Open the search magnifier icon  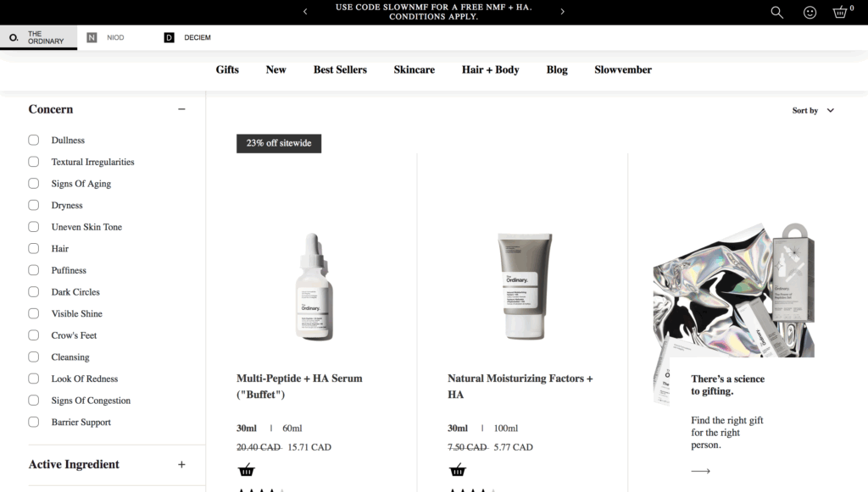pyautogui.click(x=776, y=12)
